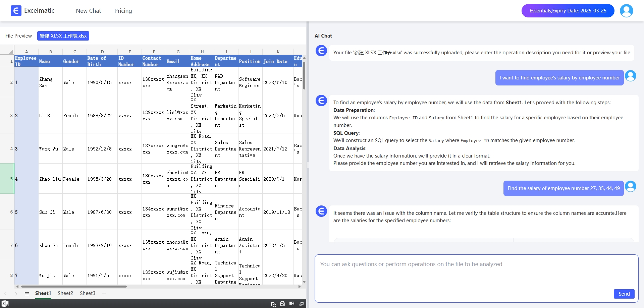The width and height of the screenshot is (644, 308).
Task: Click the Excelmatic logo icon
Action: [x=16, y=11]
